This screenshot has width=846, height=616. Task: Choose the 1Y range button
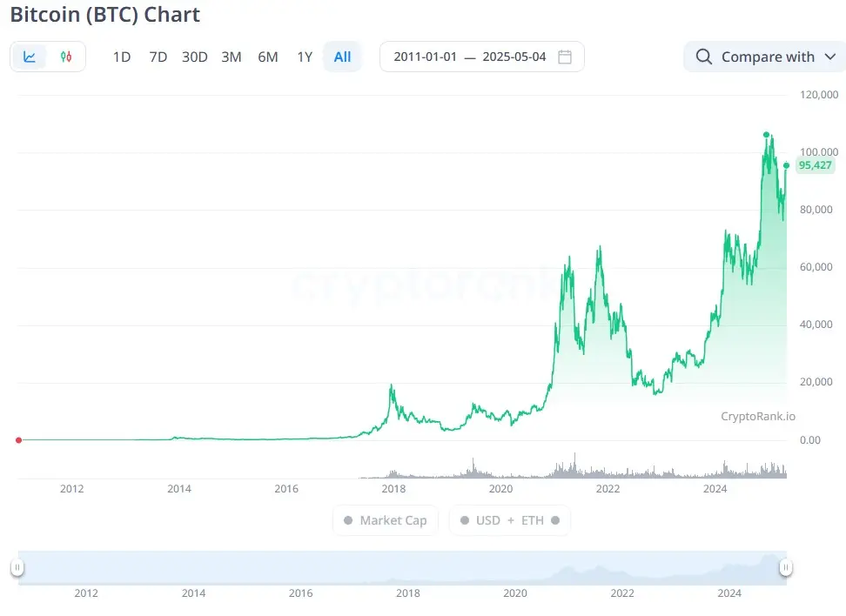click(x=305, y=57)
